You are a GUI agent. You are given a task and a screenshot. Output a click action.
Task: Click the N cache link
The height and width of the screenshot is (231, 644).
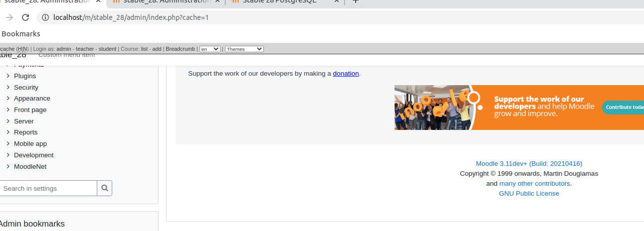[x=24, y=49]
